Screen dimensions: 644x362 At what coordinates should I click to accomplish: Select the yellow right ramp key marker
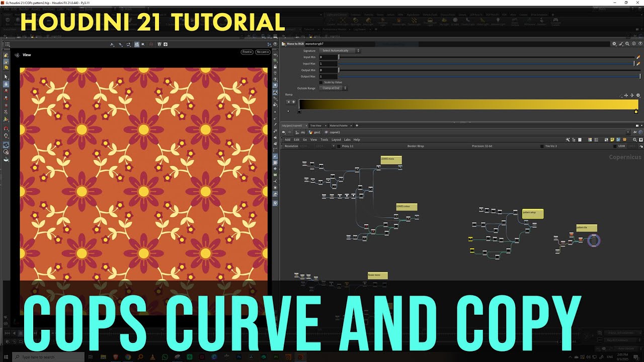pos(636,112)
